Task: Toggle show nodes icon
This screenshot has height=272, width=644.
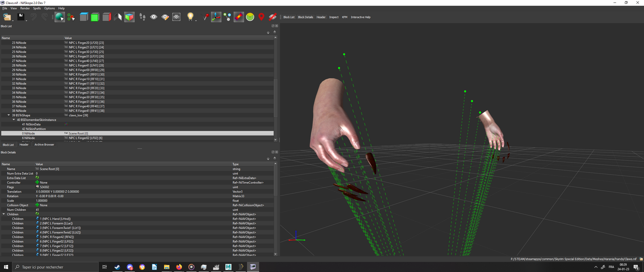Action: click(227, 17)
